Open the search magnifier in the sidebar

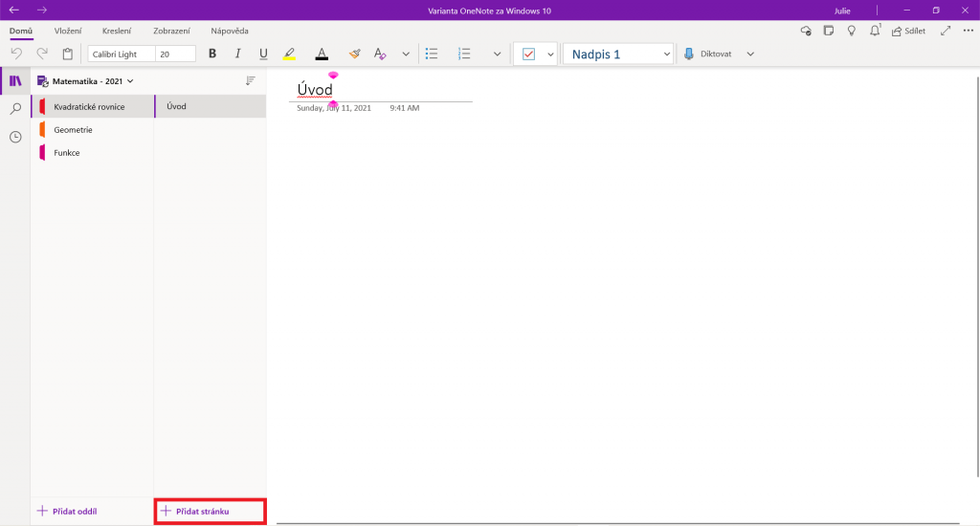tap(15, 109)
